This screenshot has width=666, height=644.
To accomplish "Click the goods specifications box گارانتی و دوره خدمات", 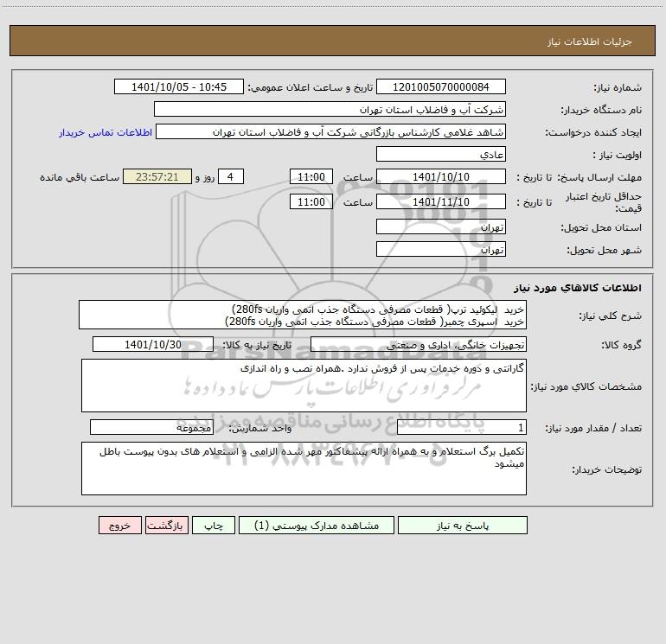I will tap(304, 386).
